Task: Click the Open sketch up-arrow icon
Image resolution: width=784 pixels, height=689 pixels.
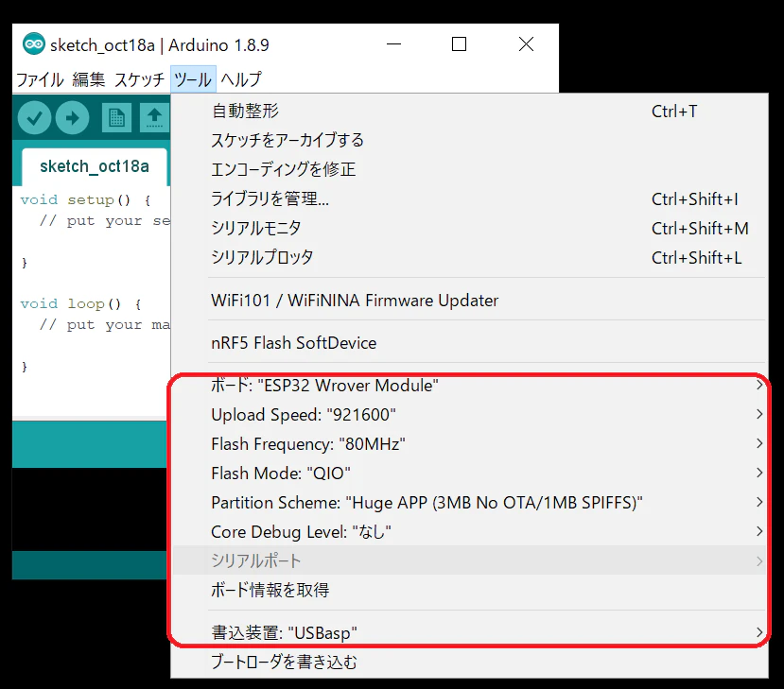Action: point(154,118)
